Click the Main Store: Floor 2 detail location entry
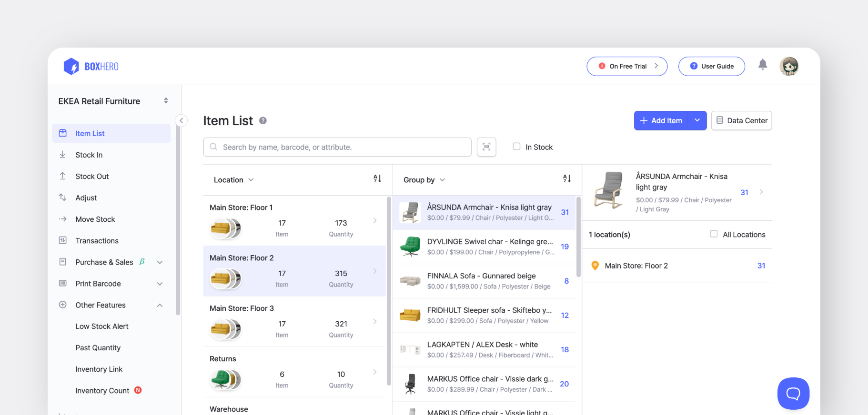 coord(677,266)
